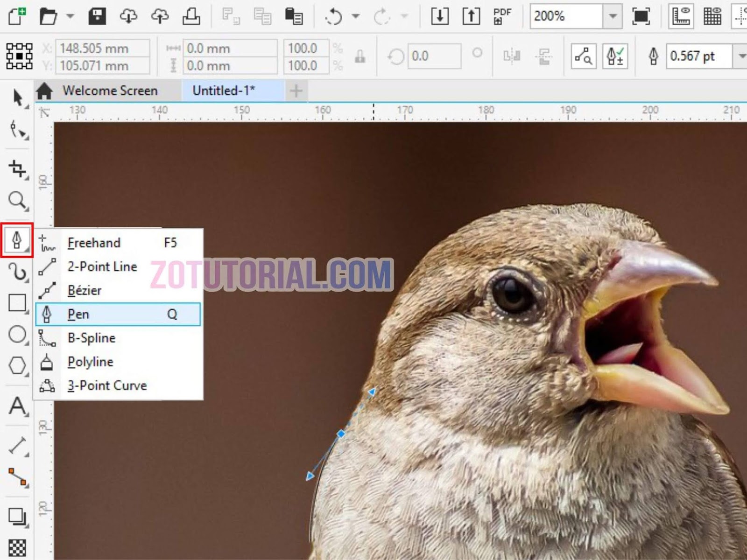747x560 pixels.
Task: Open the Pen tool flyout in toolbox
Action: 17,240
